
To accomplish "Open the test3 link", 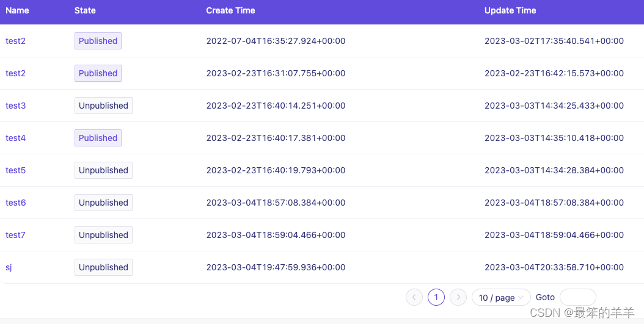I will [x=16, y=106].
